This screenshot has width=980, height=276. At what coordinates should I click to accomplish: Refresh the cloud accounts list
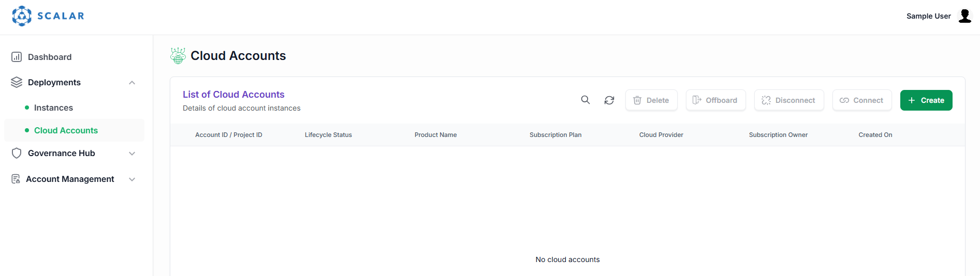[x=609, y=100]
